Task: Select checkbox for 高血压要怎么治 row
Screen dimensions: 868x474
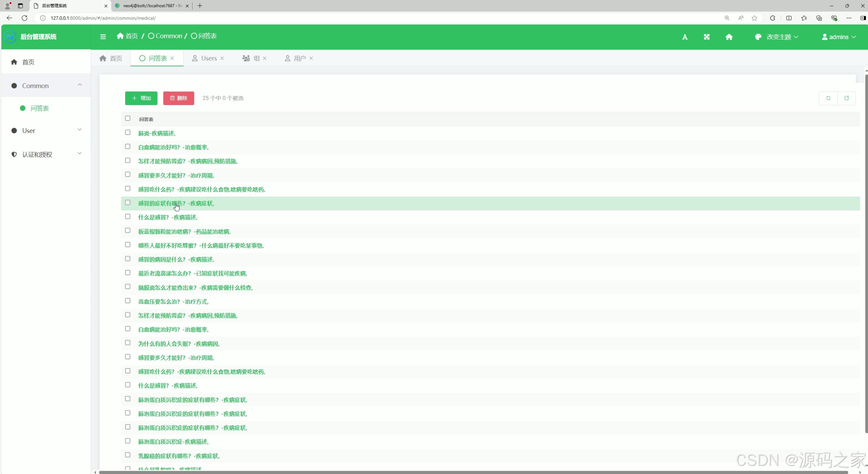Action: [128, 301]
